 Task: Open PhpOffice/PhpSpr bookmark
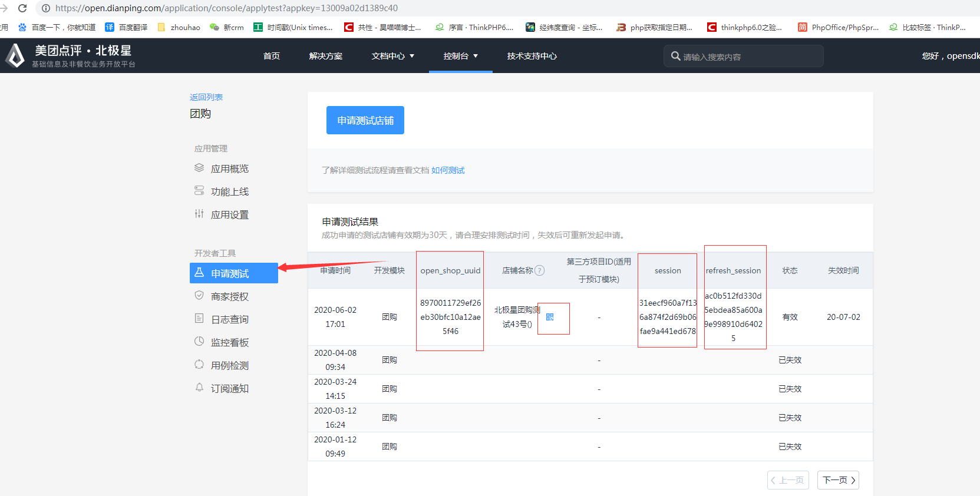click(x=838, y=27)
